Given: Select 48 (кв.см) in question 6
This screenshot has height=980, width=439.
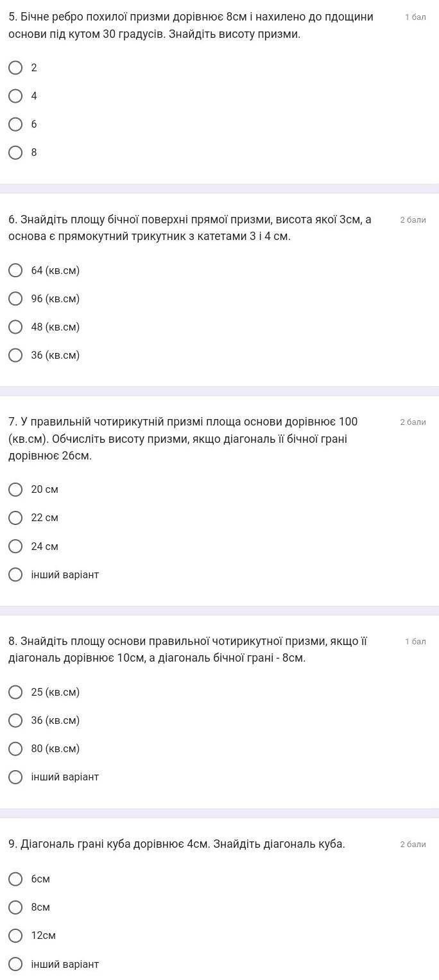Looking at the screenshot, I should 15,327.
